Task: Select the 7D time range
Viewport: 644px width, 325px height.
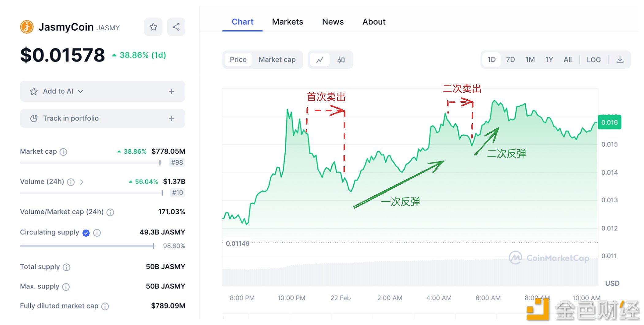Action: [x=510, y=59]
